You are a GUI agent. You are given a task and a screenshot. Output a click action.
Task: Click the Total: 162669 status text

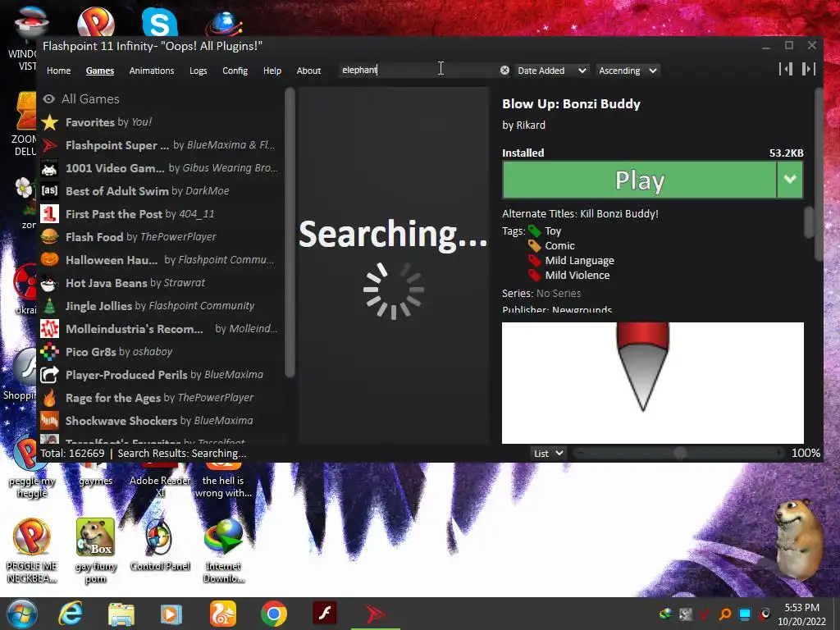[72, 453]
